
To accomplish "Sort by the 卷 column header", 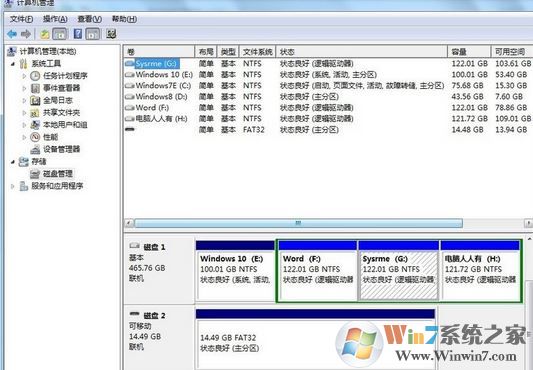I will coord(159,52).
